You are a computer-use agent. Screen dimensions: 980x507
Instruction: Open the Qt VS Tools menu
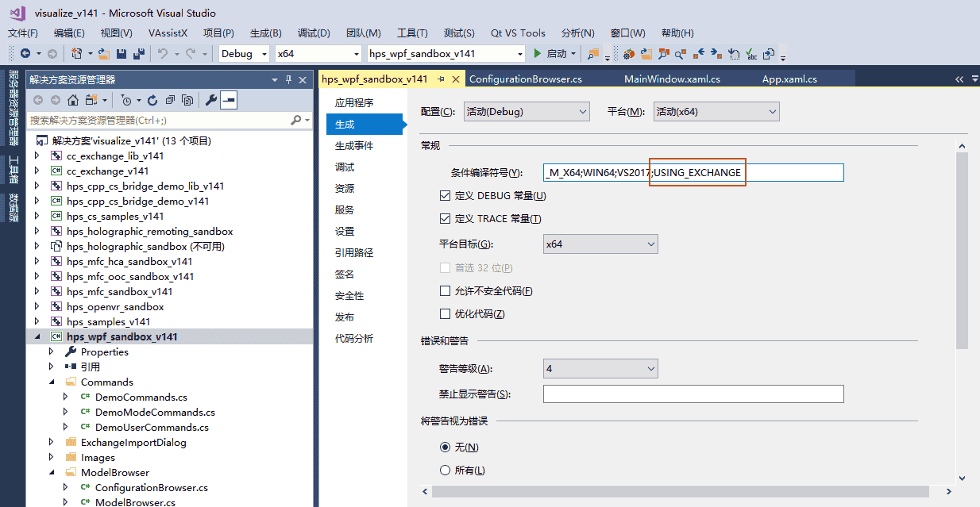pyautogui.click(x=518, y=33)
